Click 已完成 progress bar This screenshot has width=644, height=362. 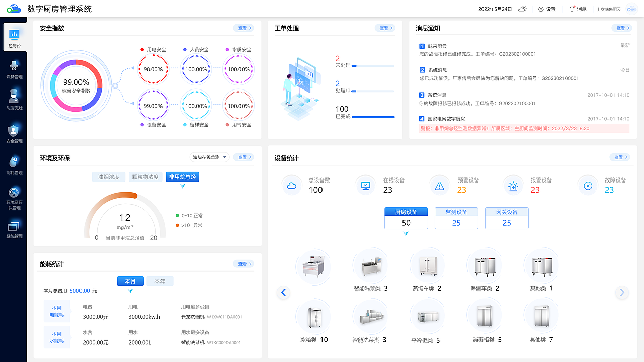coord(372,117)
